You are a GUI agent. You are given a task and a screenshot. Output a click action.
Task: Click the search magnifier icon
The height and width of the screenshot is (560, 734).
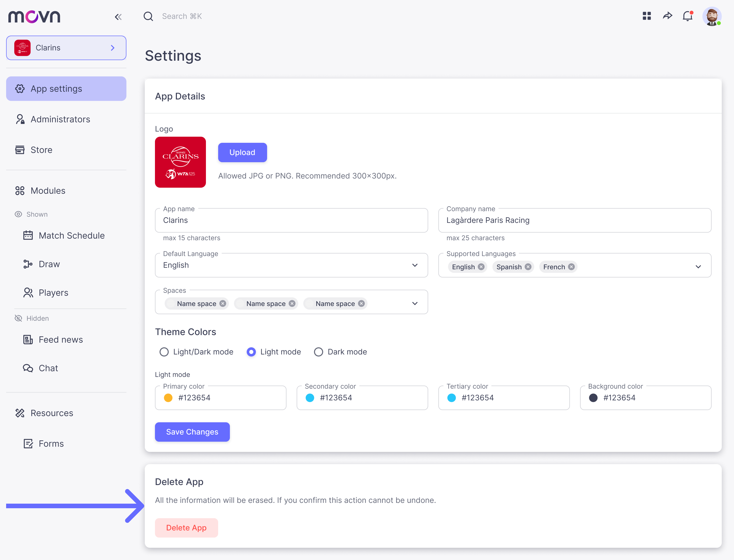(x=148, y=16)
